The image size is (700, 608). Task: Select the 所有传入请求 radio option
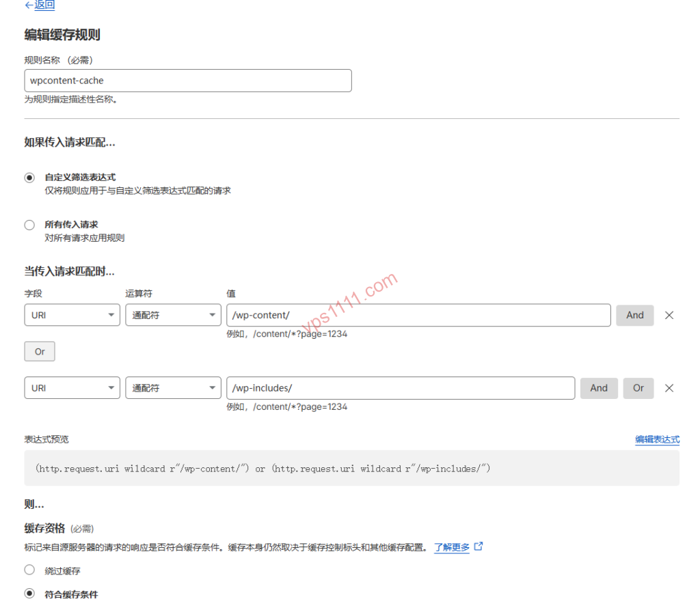coord(29,225)
